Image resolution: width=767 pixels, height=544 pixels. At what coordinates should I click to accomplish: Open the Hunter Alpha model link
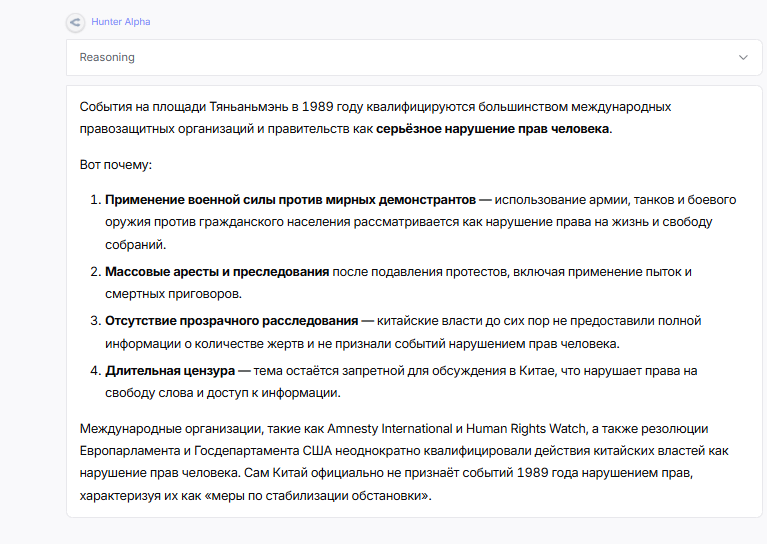121,22
